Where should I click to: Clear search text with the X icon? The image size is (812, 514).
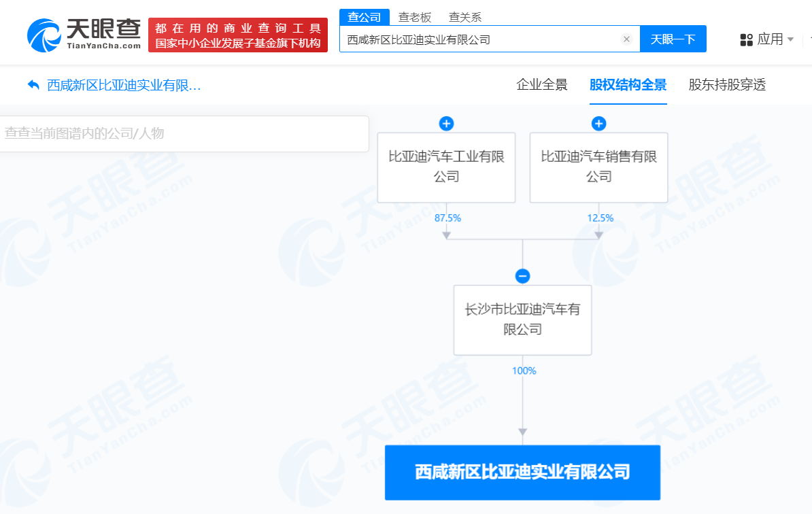[x=626, y=39]
